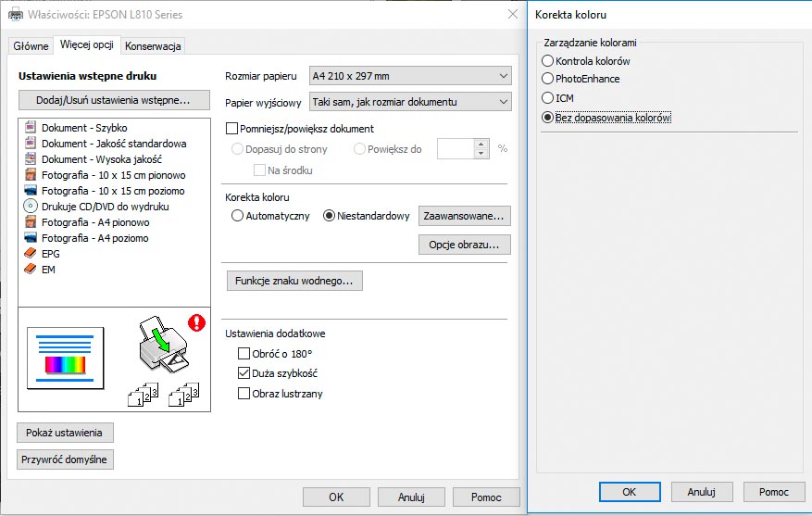
Task: Uncheck the Duża szybkość checkbox
Action: [244, 373]
